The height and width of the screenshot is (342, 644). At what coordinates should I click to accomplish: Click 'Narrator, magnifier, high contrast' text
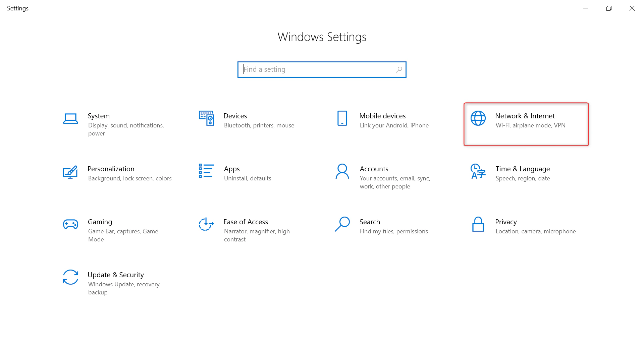coord(257,235)
